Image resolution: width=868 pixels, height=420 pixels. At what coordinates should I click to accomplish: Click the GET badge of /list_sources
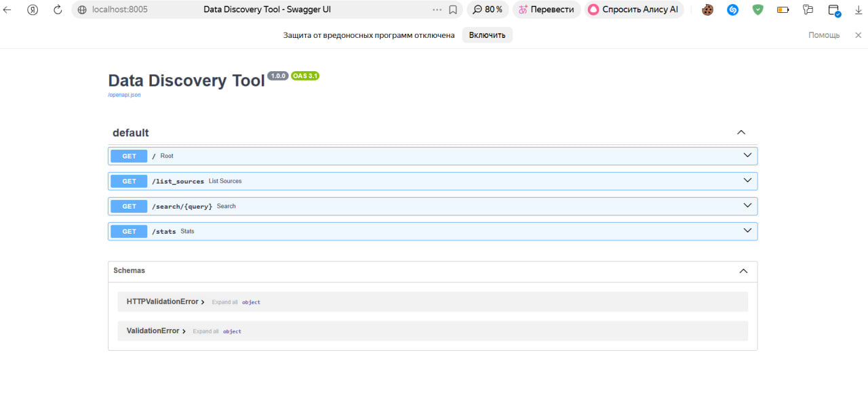click(x=129, y=181)
